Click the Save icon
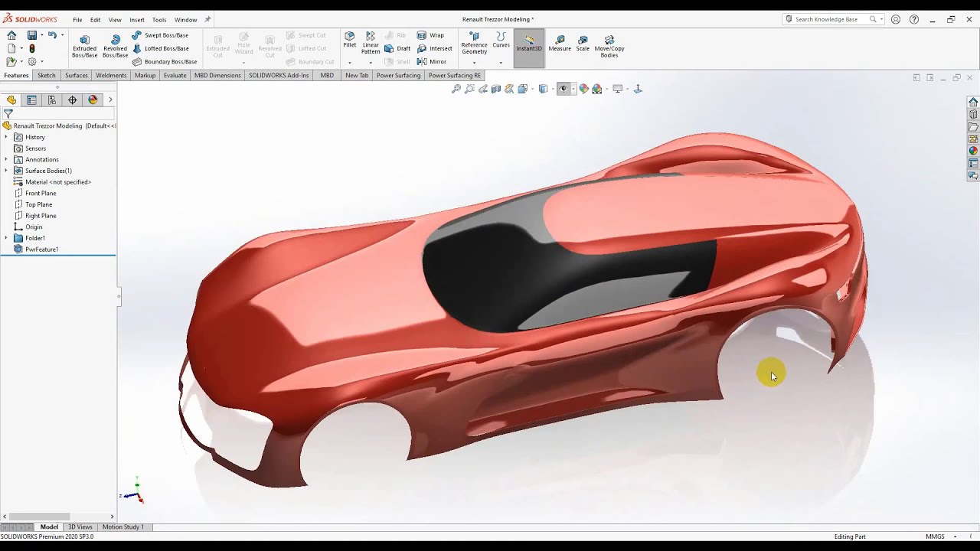The image size is (980, 551). (31, 35)
